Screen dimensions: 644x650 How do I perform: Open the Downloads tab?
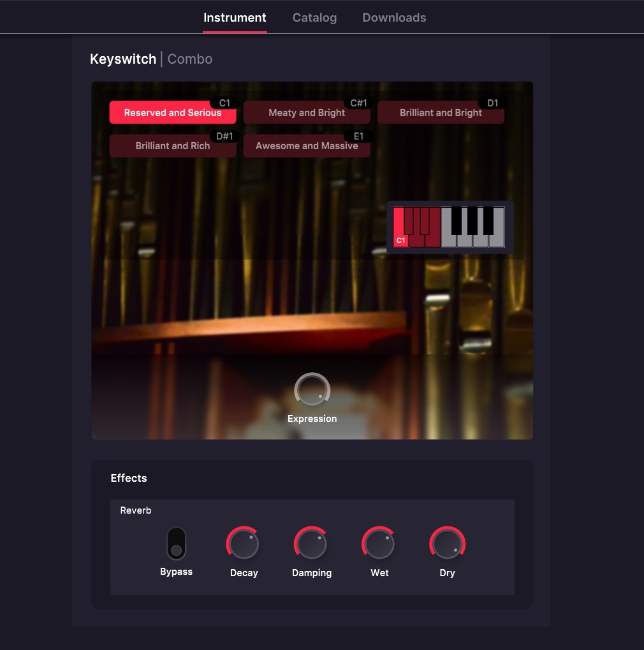394,18
